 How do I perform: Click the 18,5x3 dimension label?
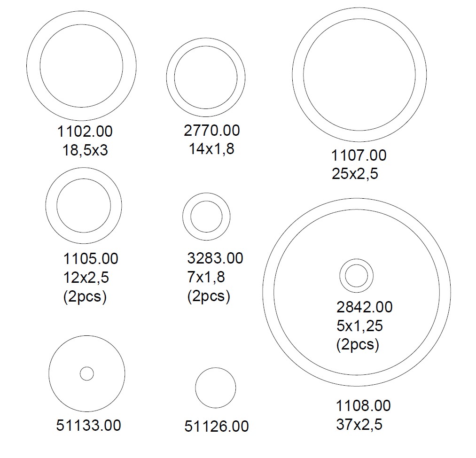(x=85, y=150)
